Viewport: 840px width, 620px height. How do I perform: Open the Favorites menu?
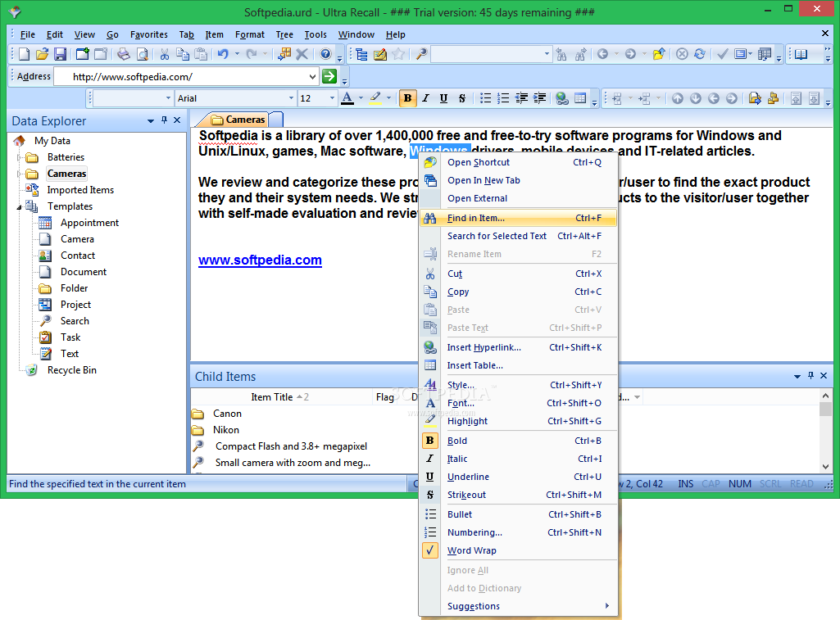point(149,34)
